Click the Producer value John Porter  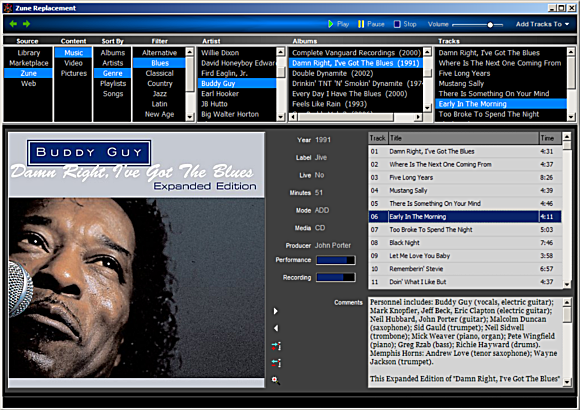point(333,245)
